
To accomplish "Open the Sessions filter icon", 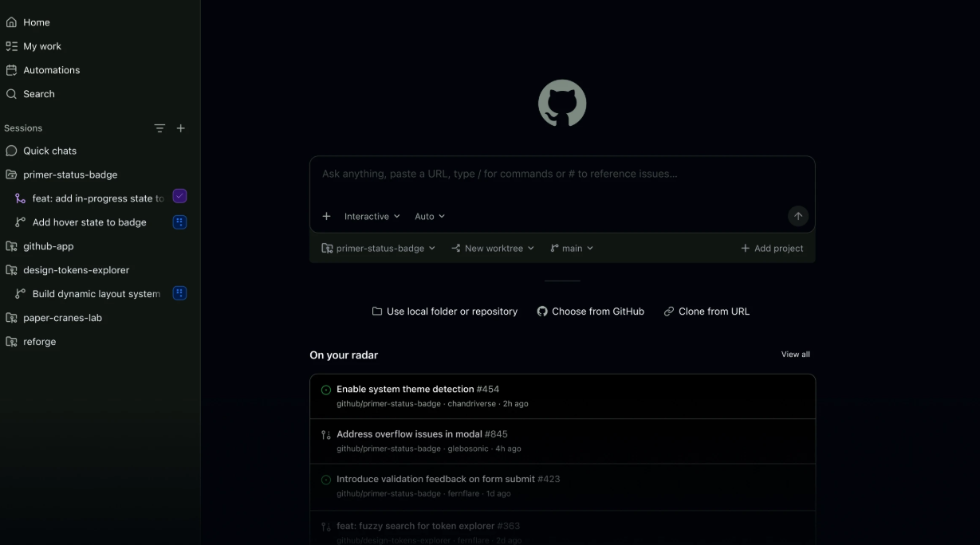I will click(x=159, y=128).
